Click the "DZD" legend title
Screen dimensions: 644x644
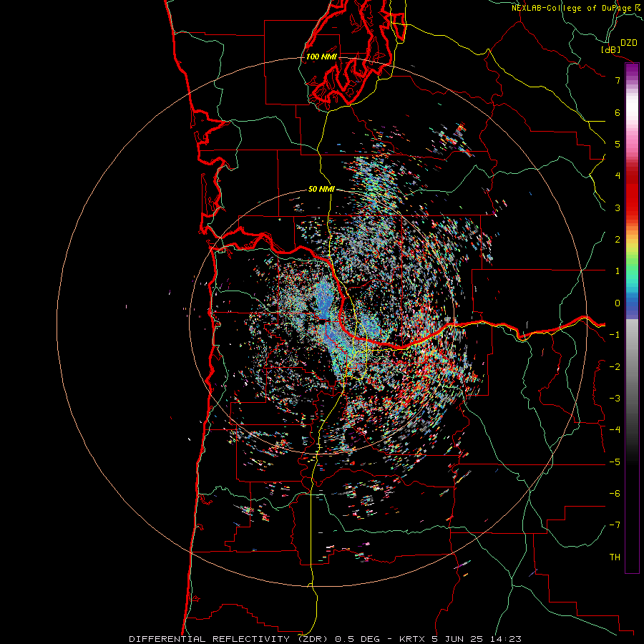(629, 43)
